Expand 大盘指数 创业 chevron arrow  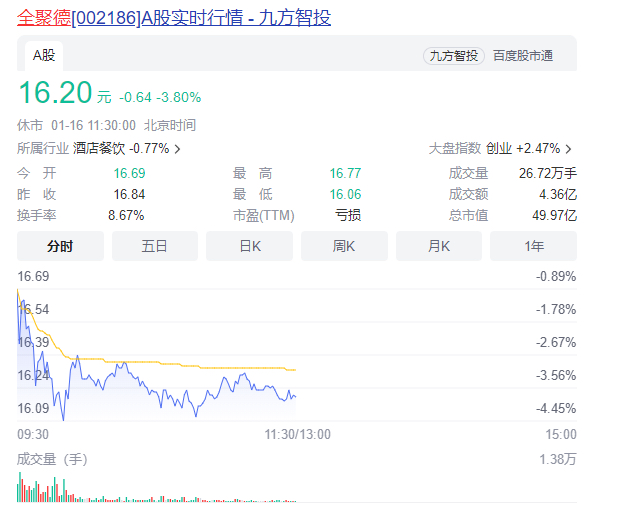coord(569,149)
